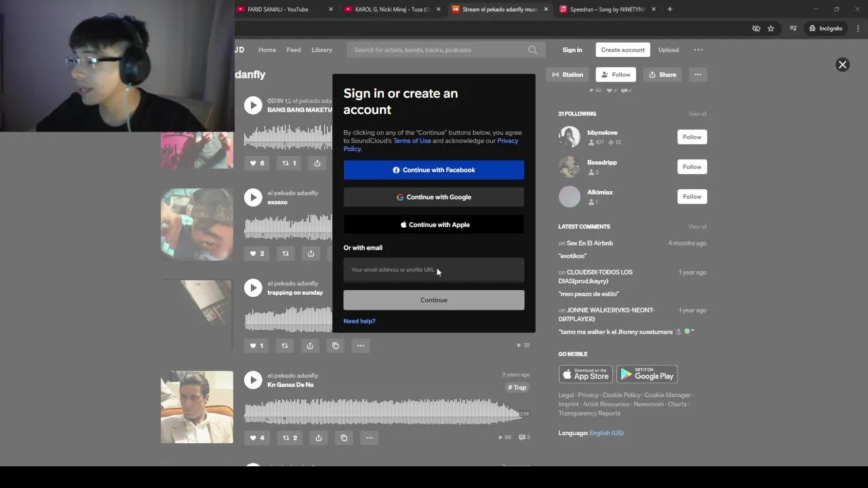
Task: Like Kn Ganas De Na with 4 likes
Action: [257, 438]
